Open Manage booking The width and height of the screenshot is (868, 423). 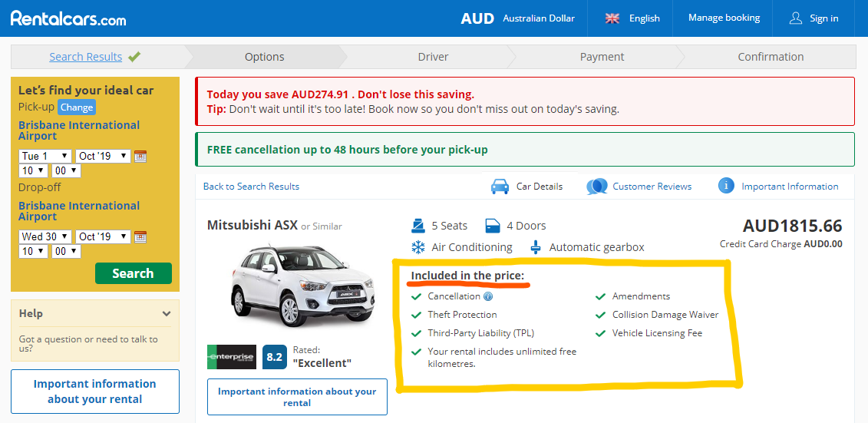tap(724, 18)
